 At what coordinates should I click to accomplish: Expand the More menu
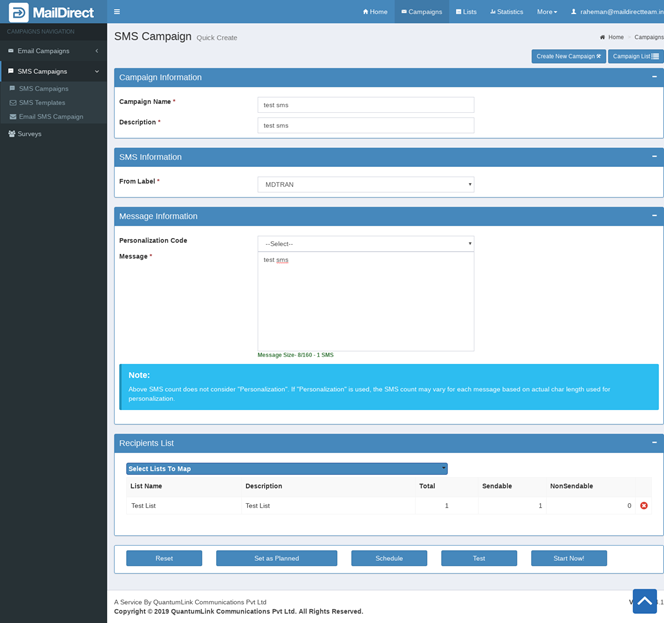pyautogui.click(x=546, y=12)
